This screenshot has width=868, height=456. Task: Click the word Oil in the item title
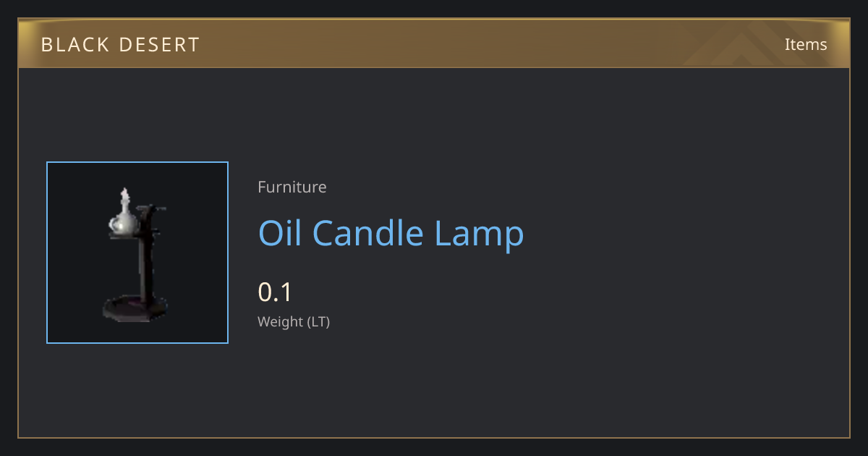281,233
